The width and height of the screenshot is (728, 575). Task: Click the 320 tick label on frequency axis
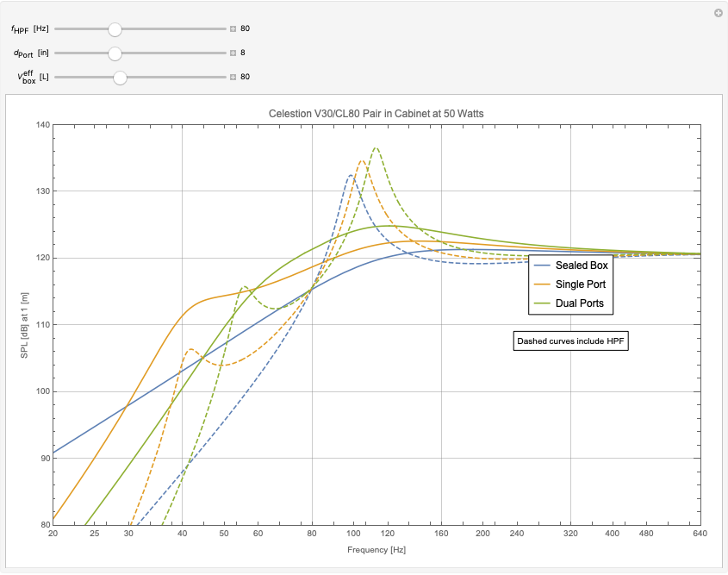[x=570, y=534]
